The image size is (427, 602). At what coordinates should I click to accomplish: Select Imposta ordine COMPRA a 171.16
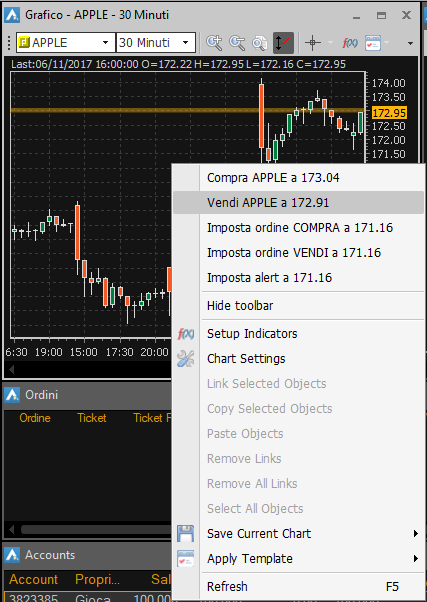[300, 228]
